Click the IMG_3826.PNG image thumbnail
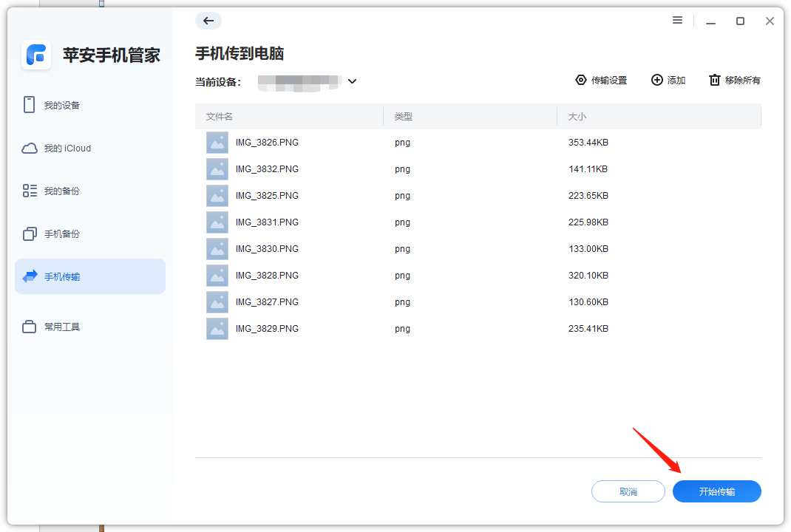The height and width of the screenshot is (532, 791). pos(217,143)
